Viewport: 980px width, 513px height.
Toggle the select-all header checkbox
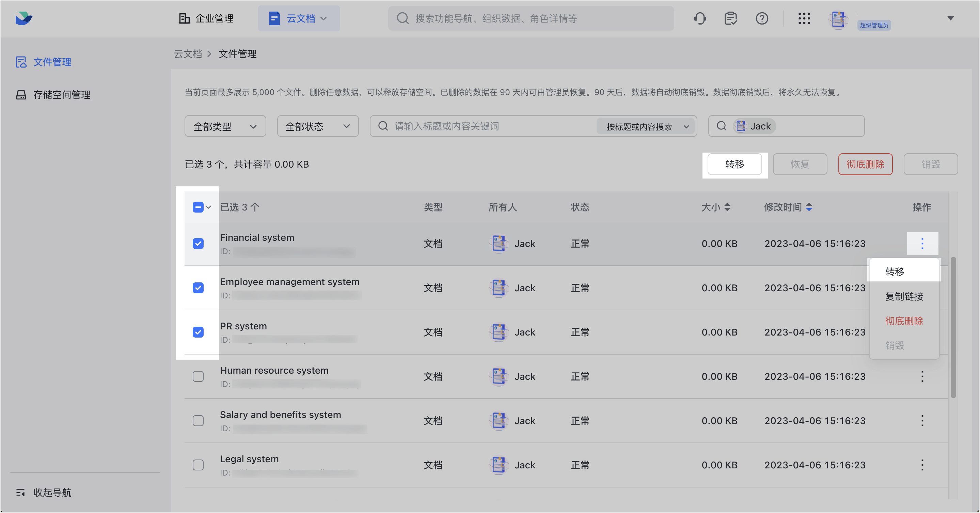[198, 207]
